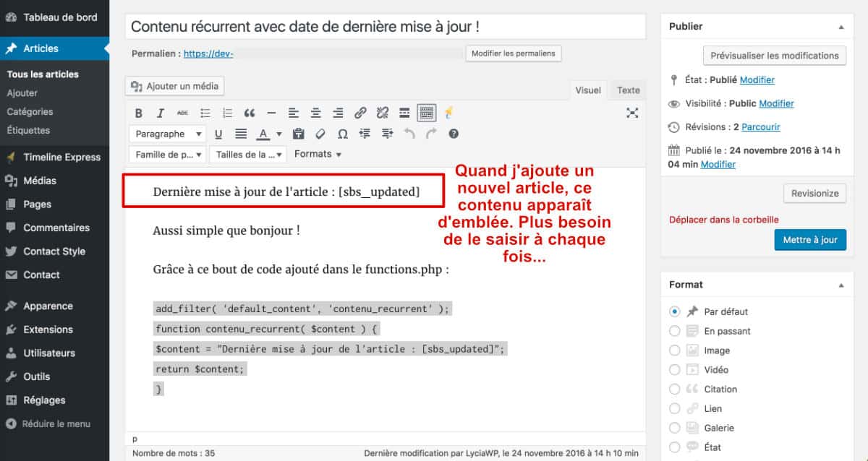The image size is (868, 461).
Task: Open the Formats dropdown menu
Action: pyautogui.click(x=317, y=153)
